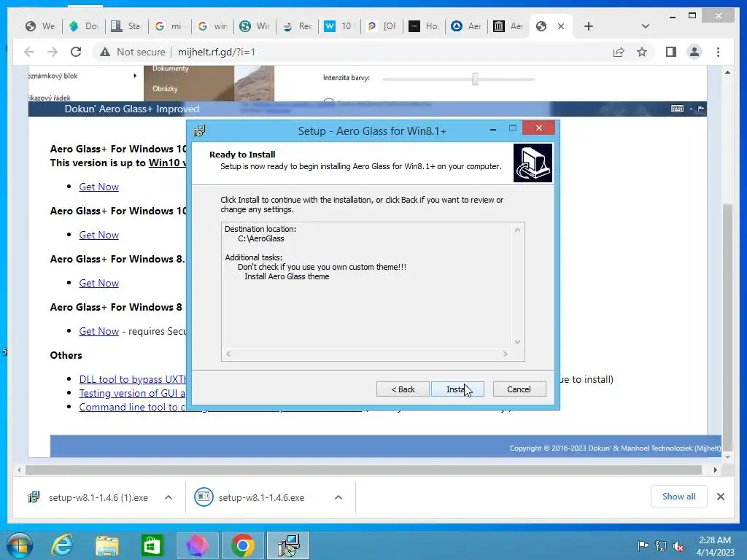Switch to the 'Sta' tab
747x560 pixels.
(126, 26)
